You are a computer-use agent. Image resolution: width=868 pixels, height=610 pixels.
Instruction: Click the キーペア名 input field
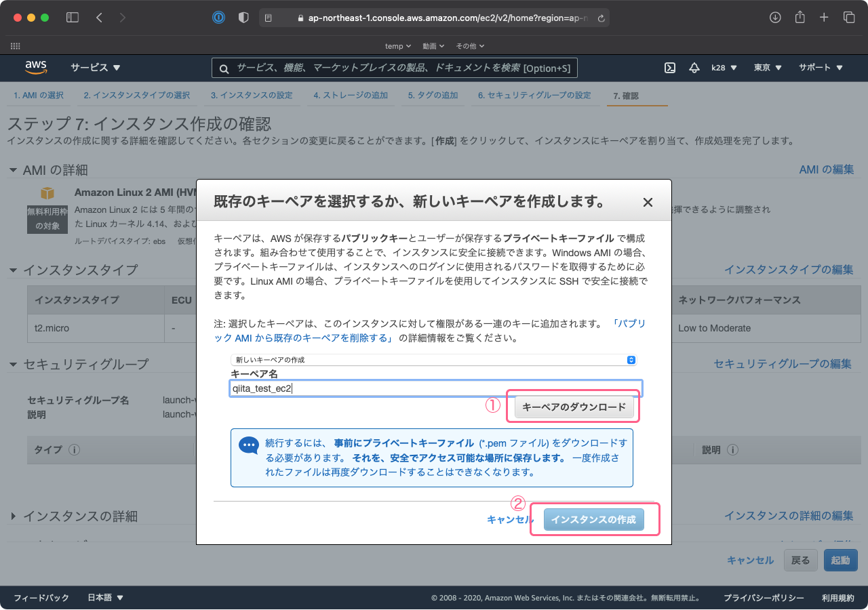[436, 388]
